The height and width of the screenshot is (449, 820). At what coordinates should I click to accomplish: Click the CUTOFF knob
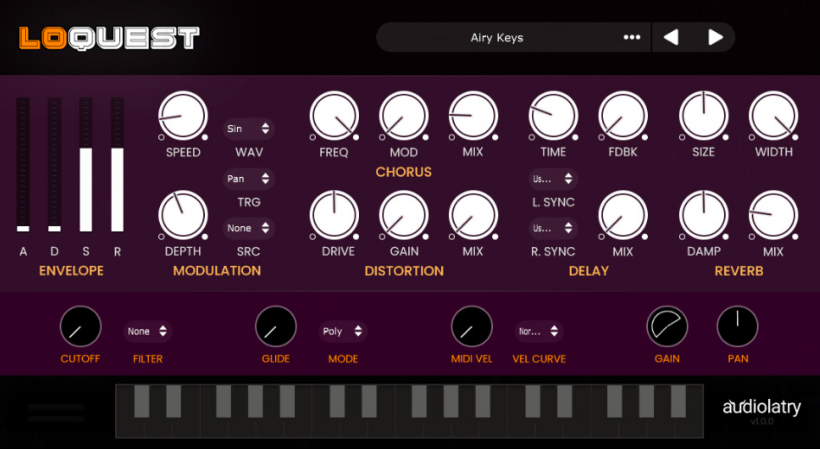click(80, 327)
